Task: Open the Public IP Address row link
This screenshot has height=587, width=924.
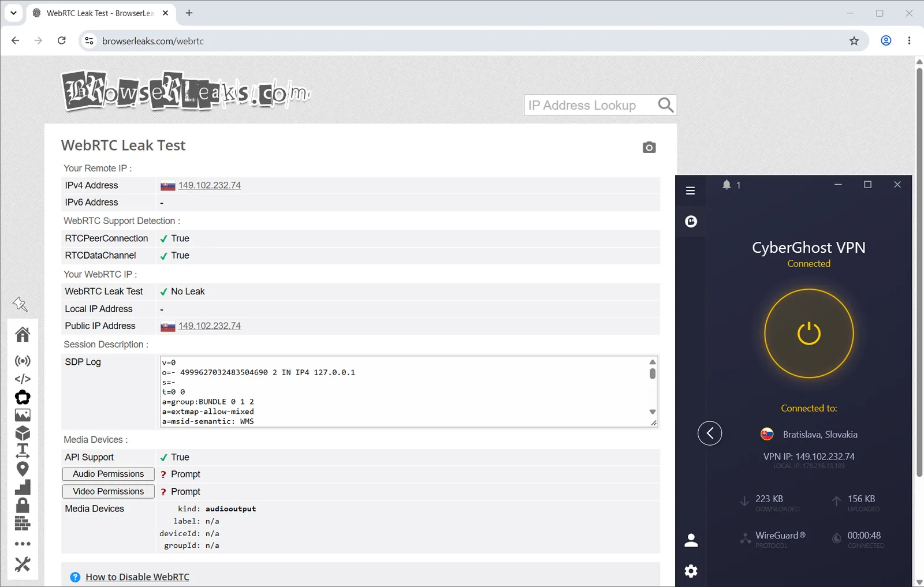Action: (x=210, y=326)
